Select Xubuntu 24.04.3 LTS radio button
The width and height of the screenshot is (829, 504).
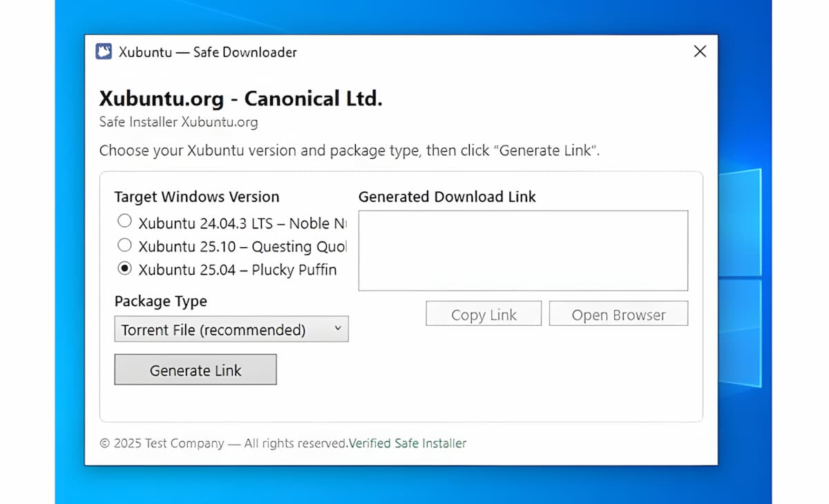tap(124, 221)
